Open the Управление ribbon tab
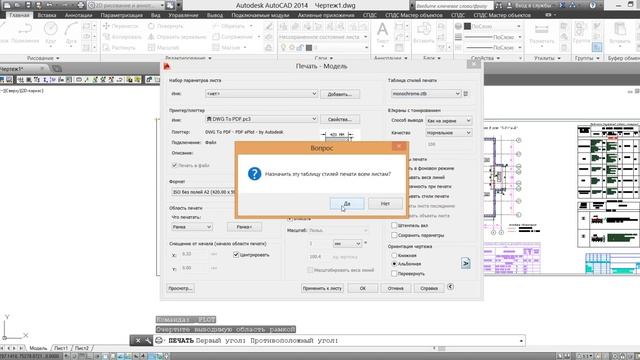Viewport: 640px width, 360px height. (183, 15)
